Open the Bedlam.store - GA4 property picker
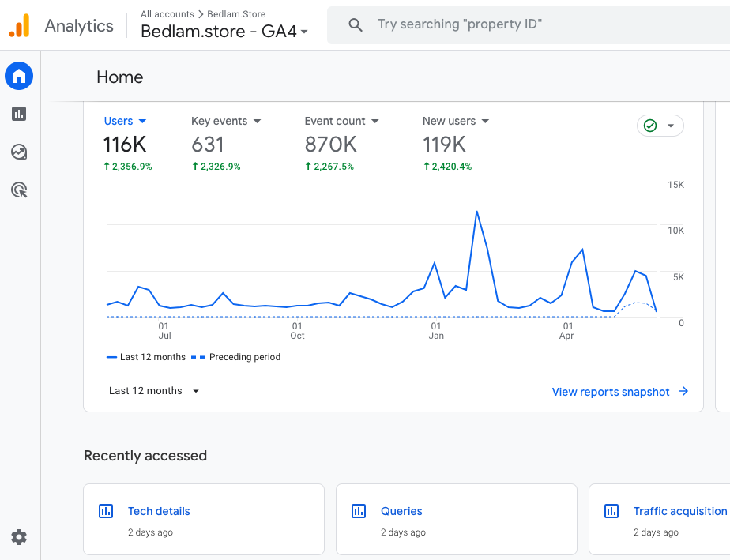This screenshot has width=730, height=560. [224, 31]
